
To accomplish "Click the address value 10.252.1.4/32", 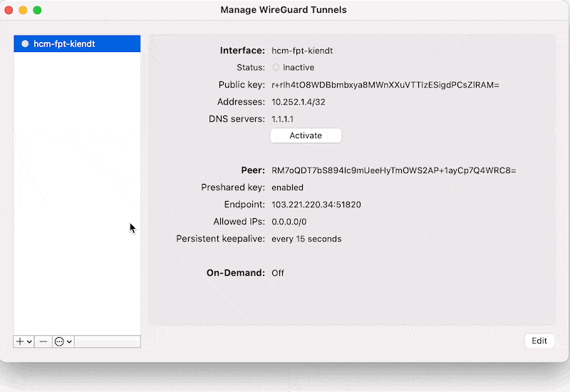I will 299,102.
